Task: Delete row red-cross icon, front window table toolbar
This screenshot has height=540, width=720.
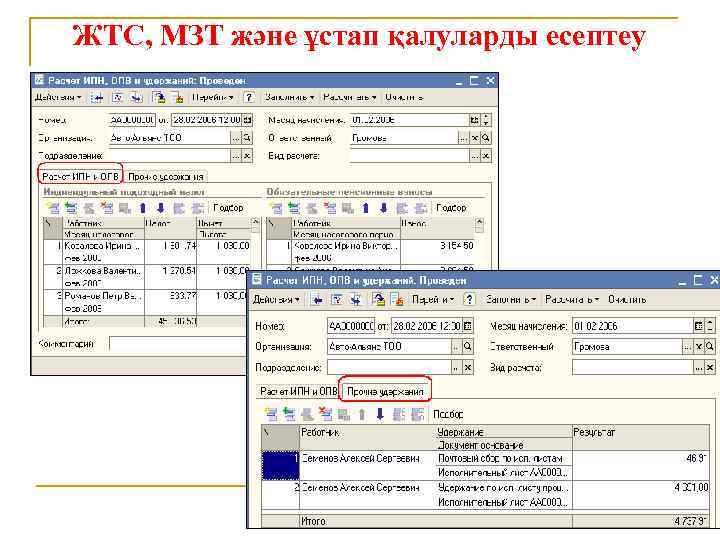Action: (x=325, y=414)
